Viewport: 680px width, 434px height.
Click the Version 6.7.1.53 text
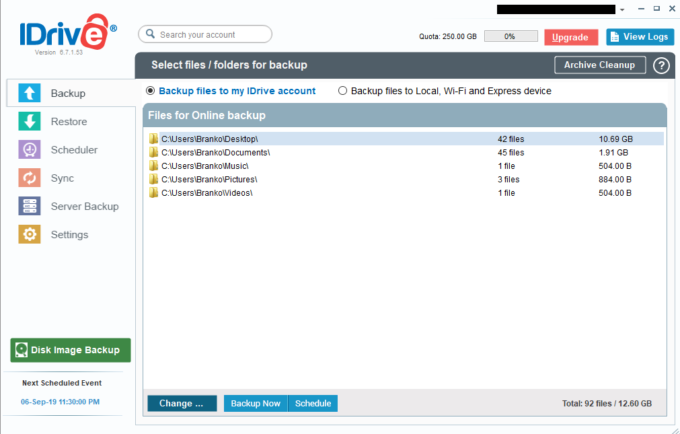(59, 52)
